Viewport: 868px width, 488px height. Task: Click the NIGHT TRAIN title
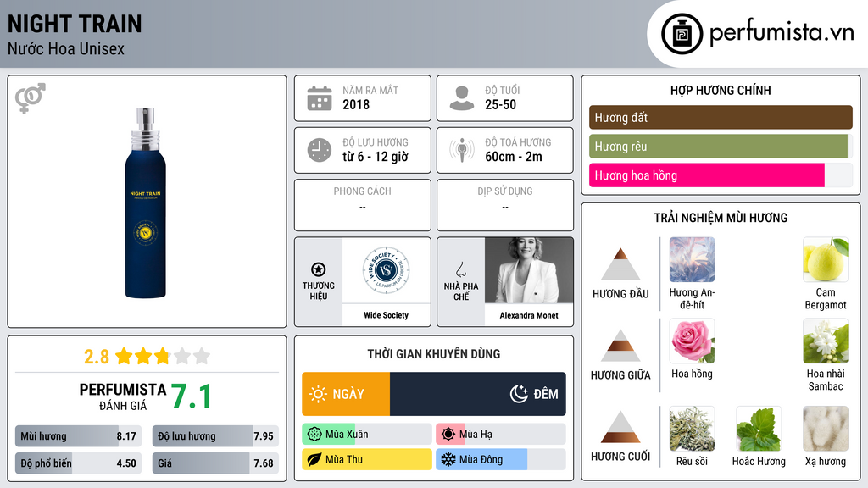click(x=75, y=24)
